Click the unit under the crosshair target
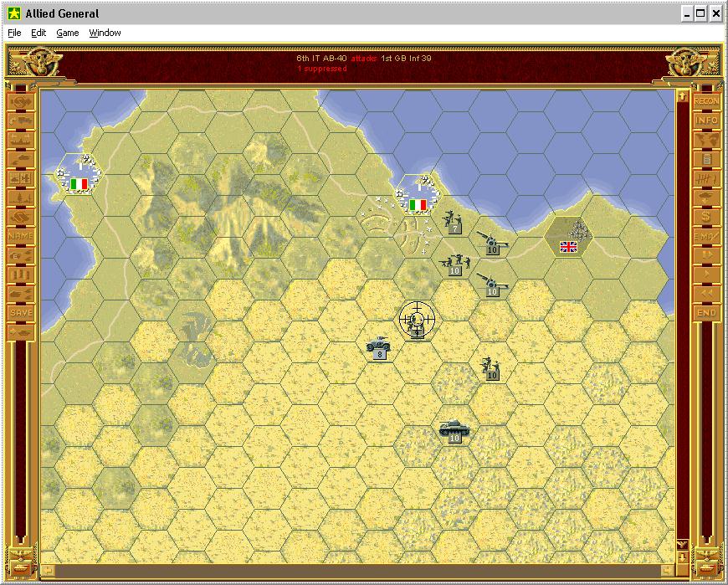 click(417, 321)
